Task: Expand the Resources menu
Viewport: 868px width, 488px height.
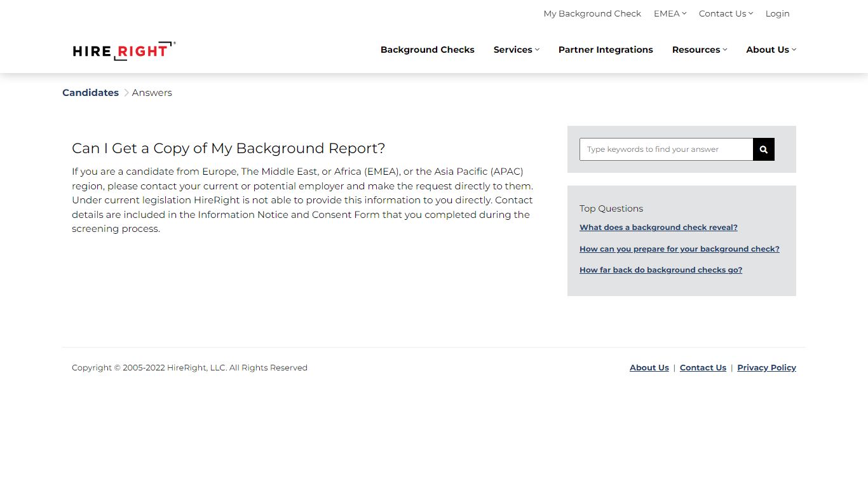Action: 700,50
